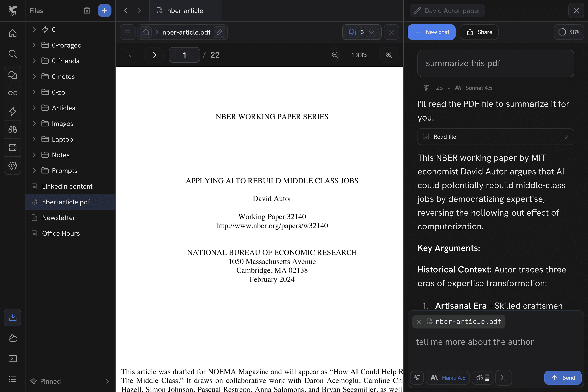Viewport: 588px width, 392px height.
Task: Click the Share button
Action: [479, 32]
